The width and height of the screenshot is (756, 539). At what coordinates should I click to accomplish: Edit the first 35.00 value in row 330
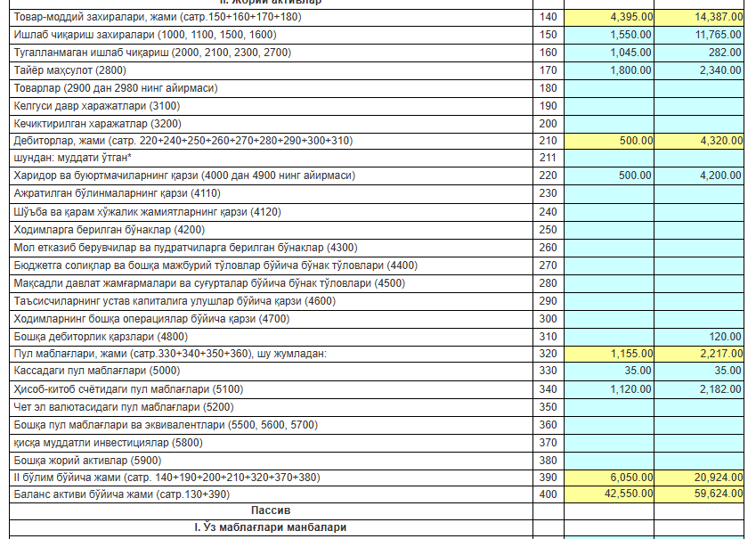(x=609, y=372)
